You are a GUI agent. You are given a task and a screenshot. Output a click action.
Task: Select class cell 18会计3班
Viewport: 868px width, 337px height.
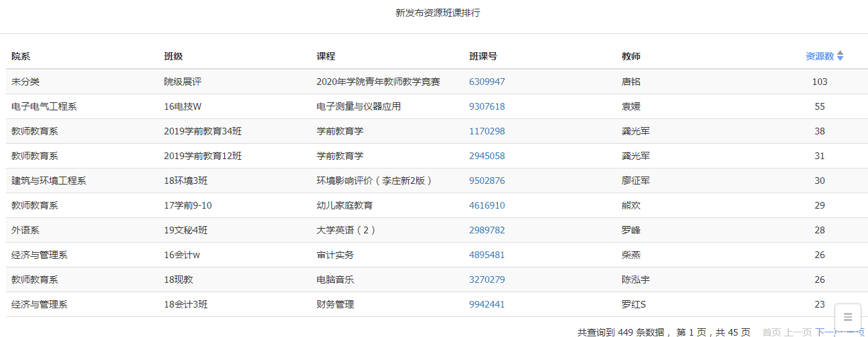point(186,304)
